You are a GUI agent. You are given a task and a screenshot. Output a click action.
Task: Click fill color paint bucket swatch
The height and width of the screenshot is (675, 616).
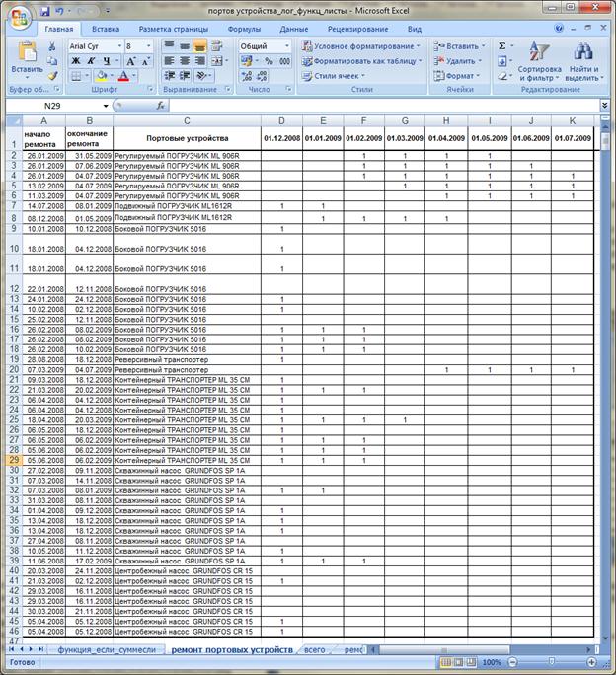coord(102,76)
